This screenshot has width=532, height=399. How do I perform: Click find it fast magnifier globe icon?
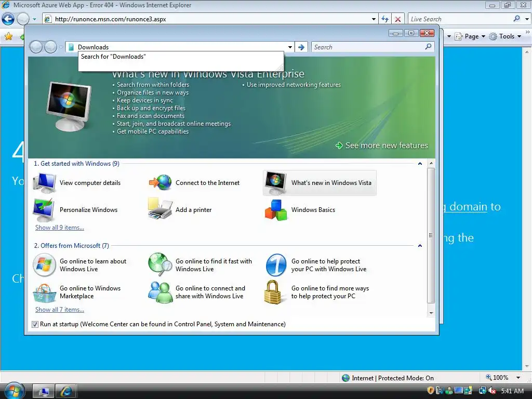(x=160, y=264)
